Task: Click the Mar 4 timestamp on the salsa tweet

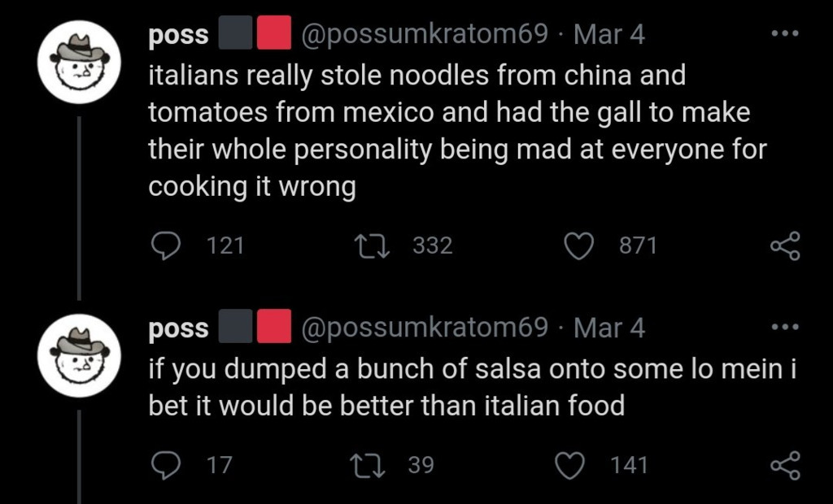Action: coord(608,328)
